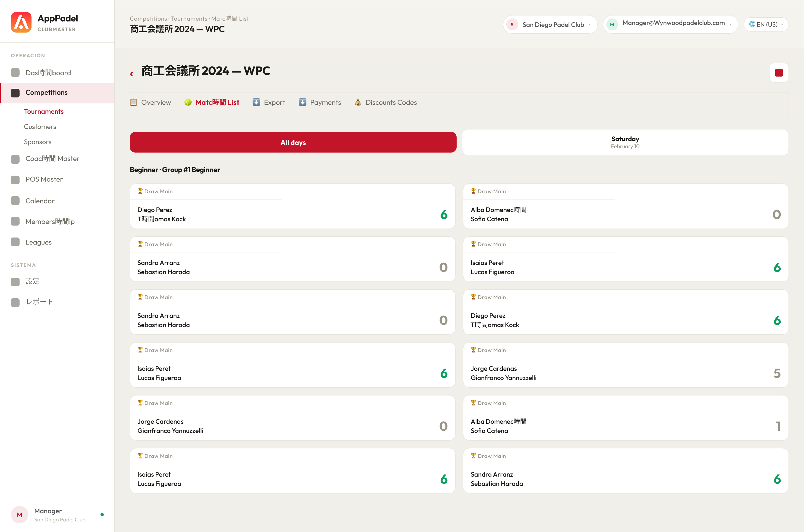This screenshot has width=804, height=532.
Task: Click the pink M avatar in sidebar footer
Action: [19, 515]
